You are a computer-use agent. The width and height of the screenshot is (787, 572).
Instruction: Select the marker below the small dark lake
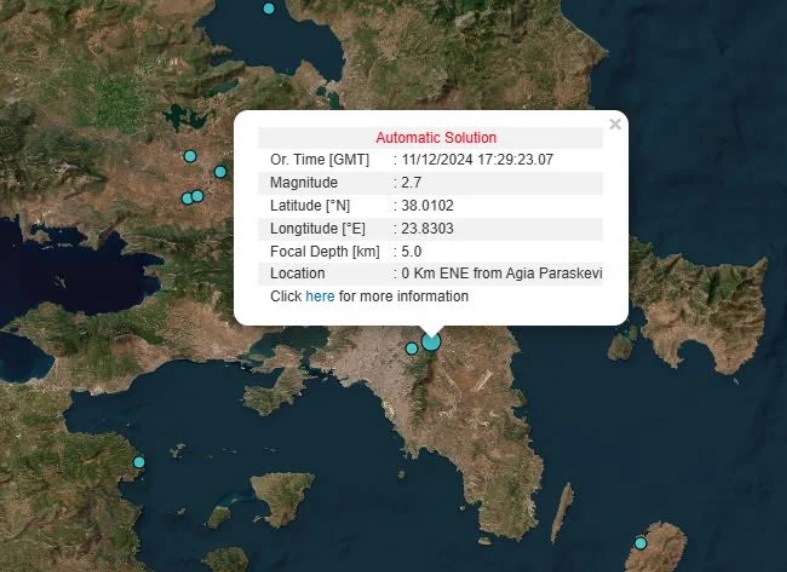click(x=190, y=156)
